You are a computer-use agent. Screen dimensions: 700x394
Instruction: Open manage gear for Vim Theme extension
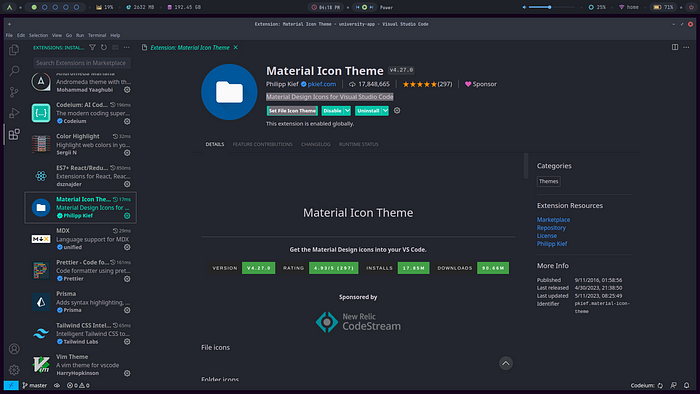coord(127,373)
